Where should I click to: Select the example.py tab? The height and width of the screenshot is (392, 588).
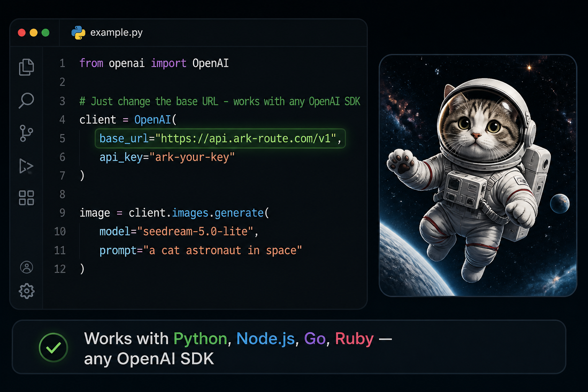point(107,33)
